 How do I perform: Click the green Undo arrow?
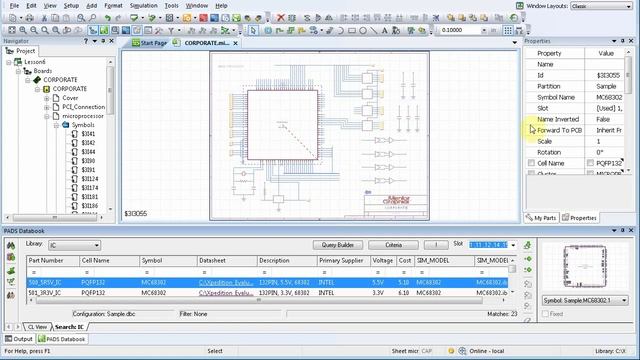click(x=107, y=18)
